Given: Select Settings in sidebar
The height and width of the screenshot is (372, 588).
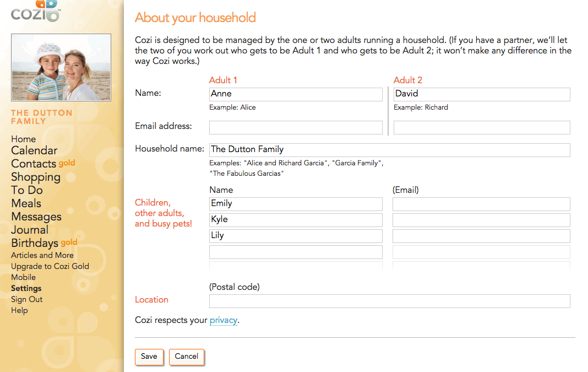Looking at the screenshot, I should [x=26, y=288].
